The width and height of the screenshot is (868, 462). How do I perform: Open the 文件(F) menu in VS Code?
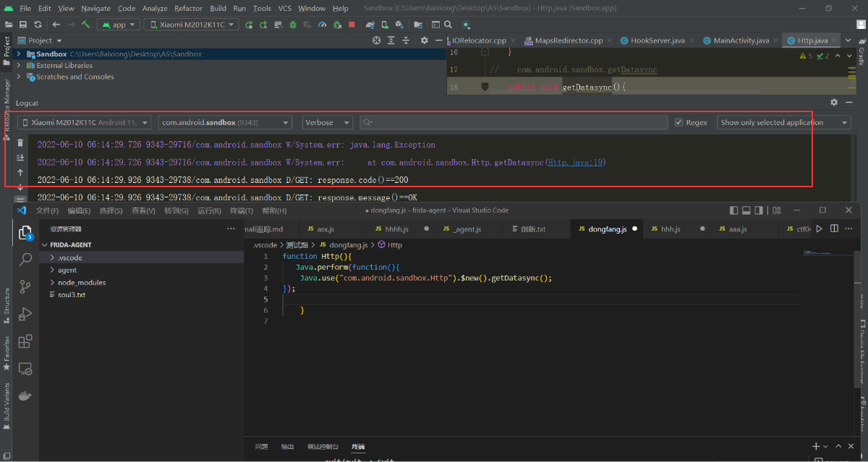[x=47, y=210]
